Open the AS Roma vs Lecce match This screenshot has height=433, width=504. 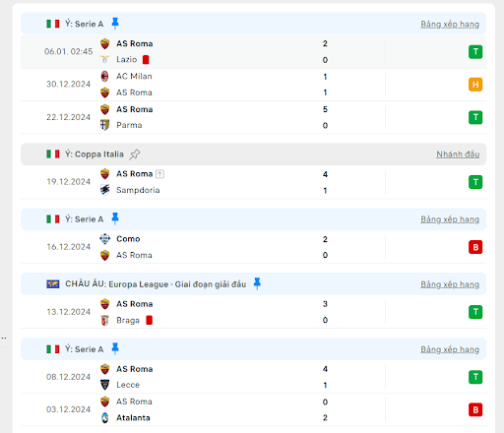pos(253,377)
